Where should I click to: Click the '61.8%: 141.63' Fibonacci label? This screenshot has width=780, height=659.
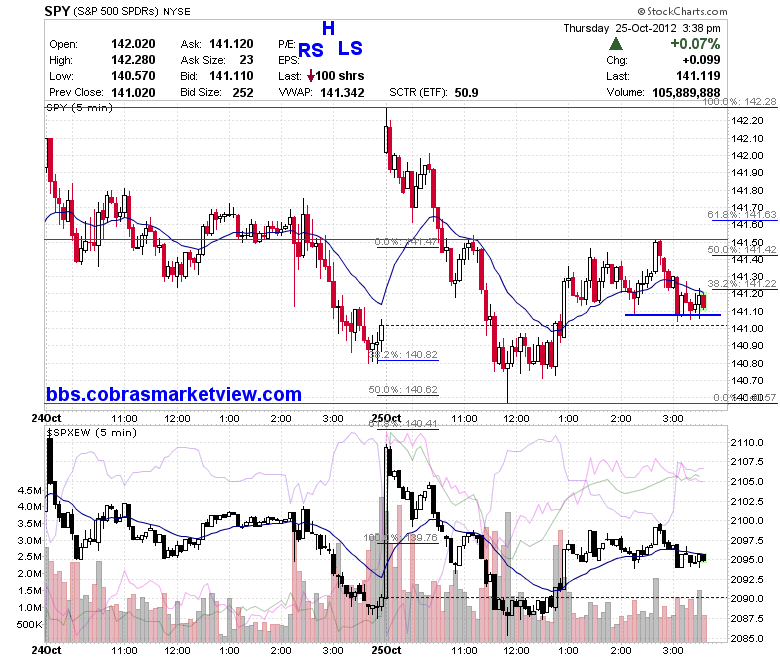(x=742, y=214)
